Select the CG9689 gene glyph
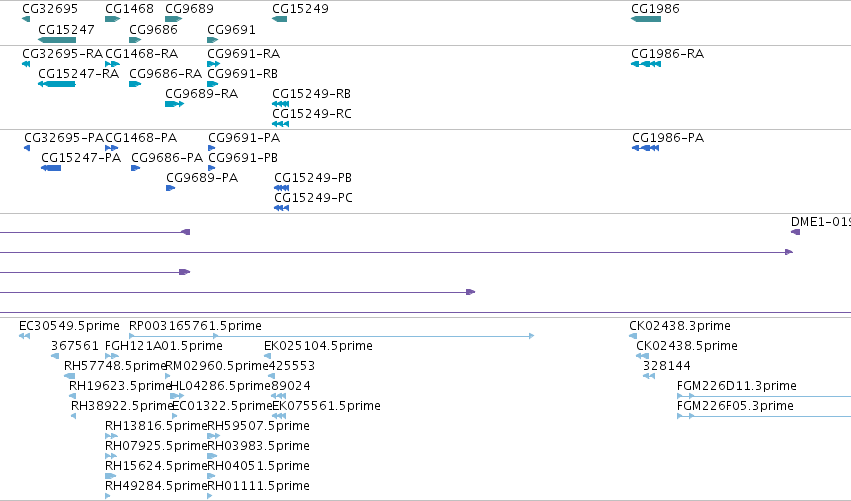This screenshot has height=501, width=851. (x=174, y=19)
